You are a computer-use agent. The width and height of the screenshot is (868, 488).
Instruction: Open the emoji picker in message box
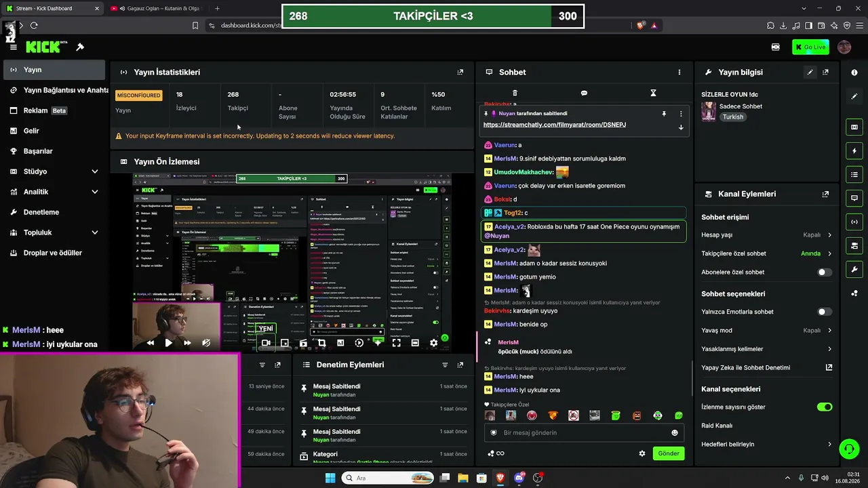pos(675,432)
